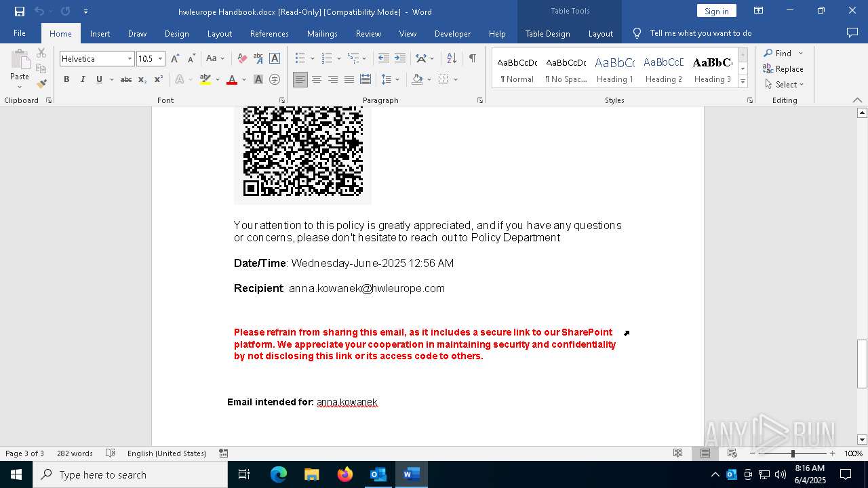Open File Explorer from the taskbar

tap(312, 474)
